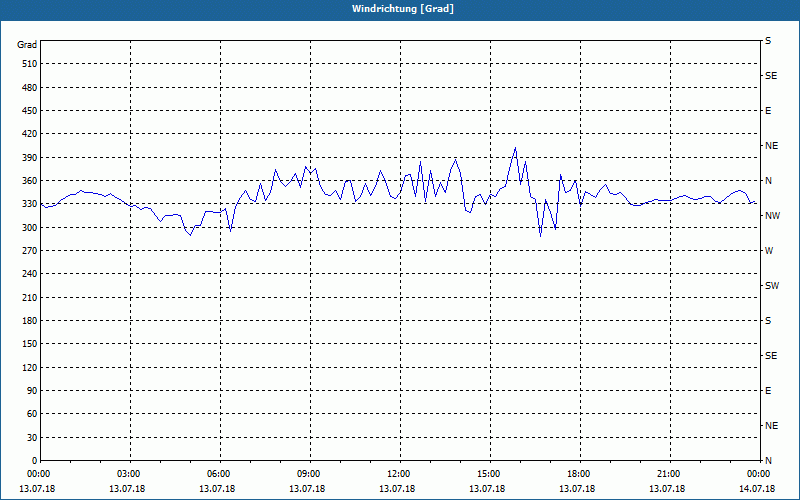Select the 13.07.18 date under 06:00
Image resolution: width=800 pixels, height=500 pixels.
[x=217, y=489]
